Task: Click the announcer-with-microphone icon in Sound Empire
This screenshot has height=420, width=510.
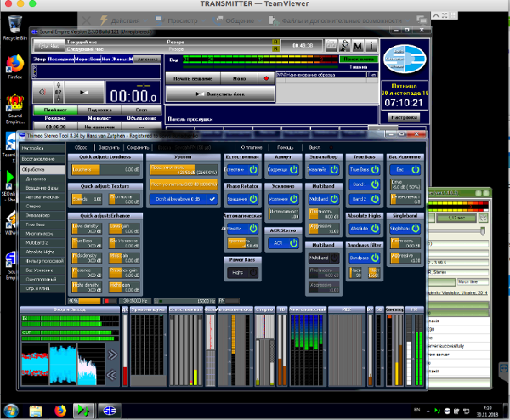Action: click(x=344, y=46)
